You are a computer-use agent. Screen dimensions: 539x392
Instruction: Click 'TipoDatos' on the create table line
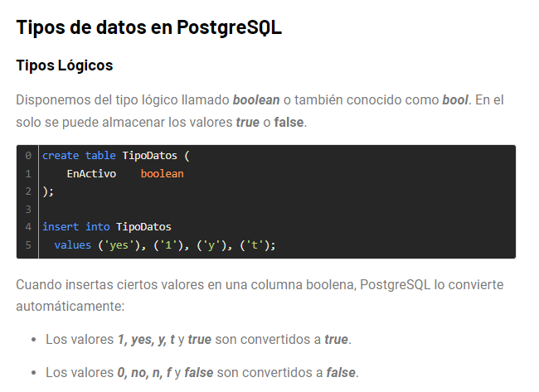[149, 156]
